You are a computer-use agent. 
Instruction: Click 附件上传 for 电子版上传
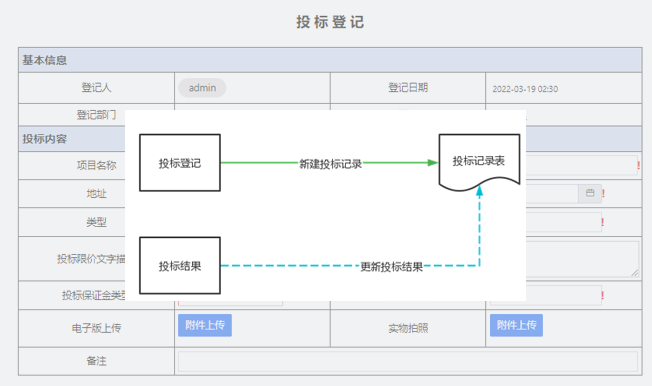205,325
